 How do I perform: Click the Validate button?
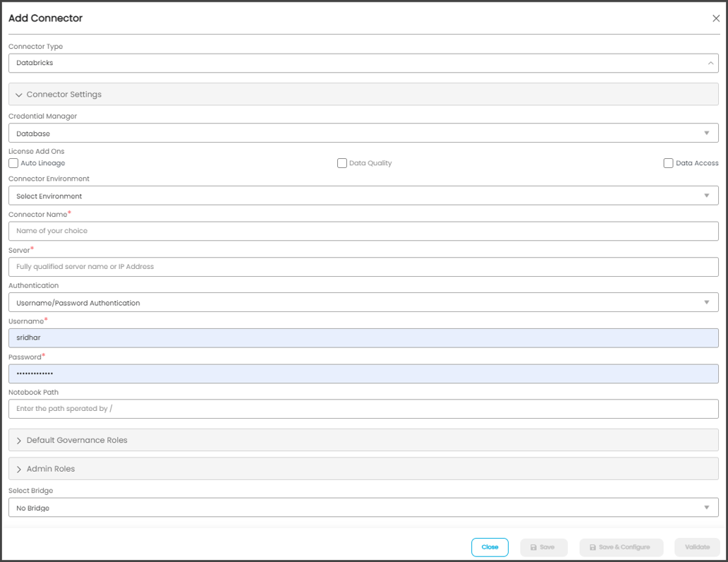coord(697,547)
